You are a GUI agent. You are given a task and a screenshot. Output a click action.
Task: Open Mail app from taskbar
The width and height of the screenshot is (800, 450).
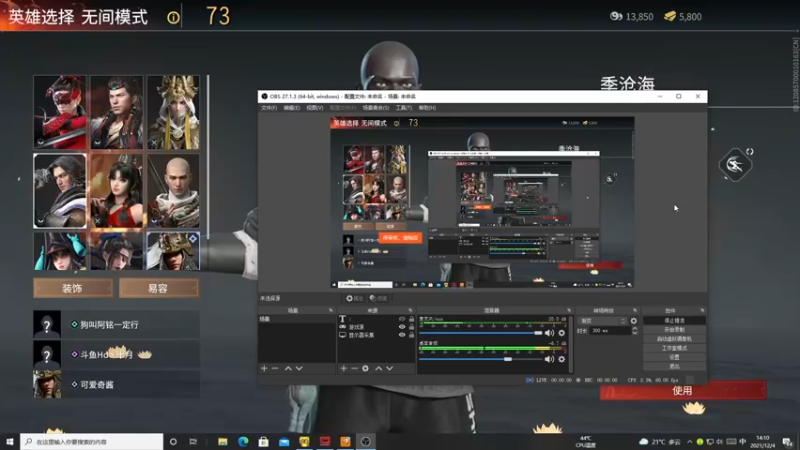[x=284, y=441]
